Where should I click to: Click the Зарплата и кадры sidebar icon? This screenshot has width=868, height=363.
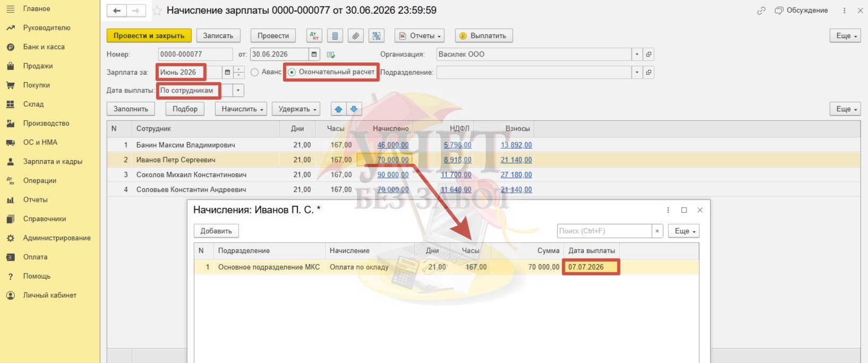[x=10, y=161]
